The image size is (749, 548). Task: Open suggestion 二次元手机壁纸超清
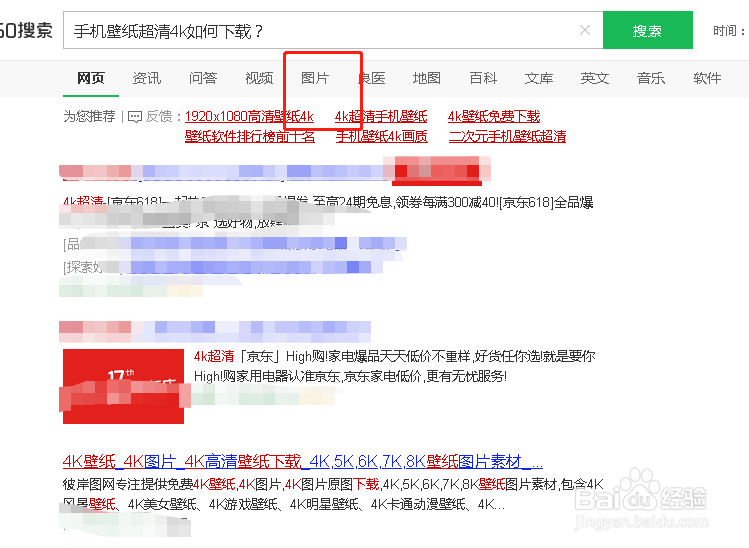507,136
